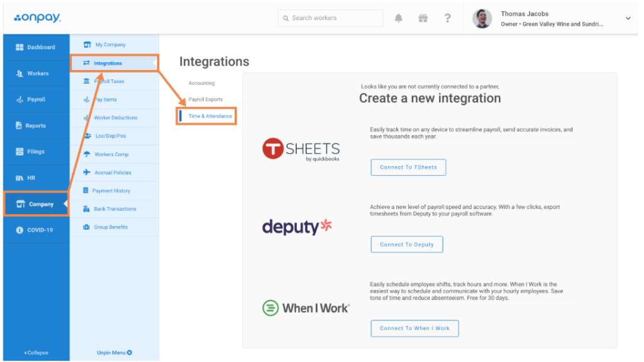Click the Accrual Policies airplane icon
Screen dimensions: 644x362
pos(87,173)
